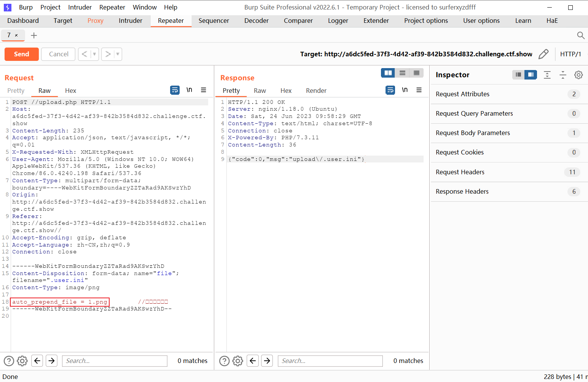The width and height of the screenshot is (588, 382).
Task: Open response viewer options menu
Action: [419, 90]
